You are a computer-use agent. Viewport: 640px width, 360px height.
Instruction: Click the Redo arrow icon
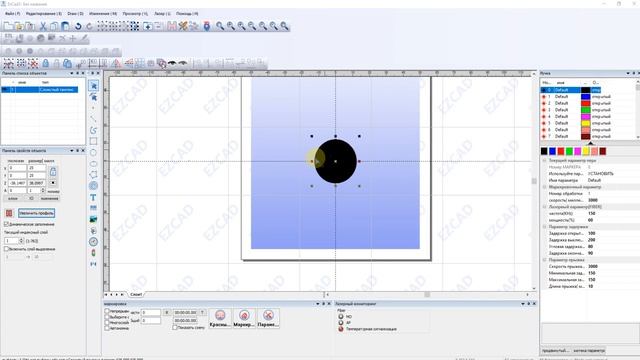click(89, 27)
